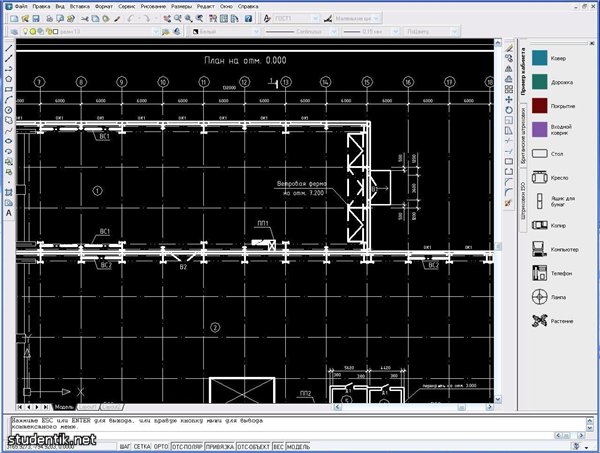Select the Rotate tool in modify toolbar

click(x=509, y=110)
